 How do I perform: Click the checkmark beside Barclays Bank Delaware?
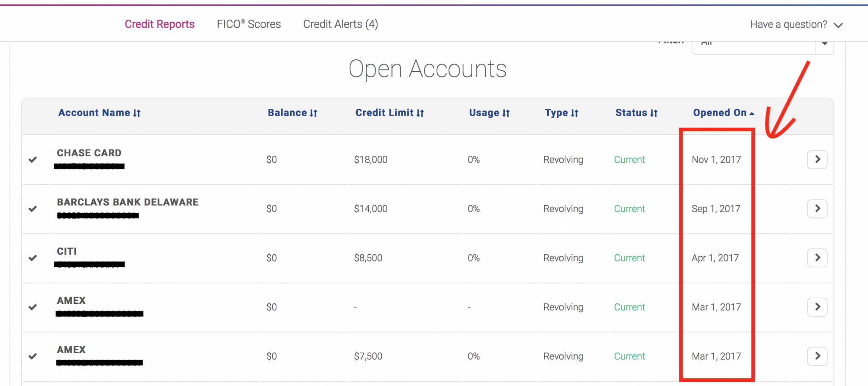33,209
